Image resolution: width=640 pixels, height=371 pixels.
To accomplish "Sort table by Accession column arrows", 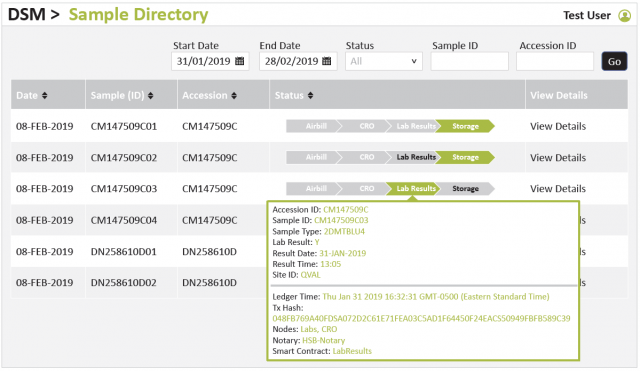I will pyautogui.click(x=234, y=96).
